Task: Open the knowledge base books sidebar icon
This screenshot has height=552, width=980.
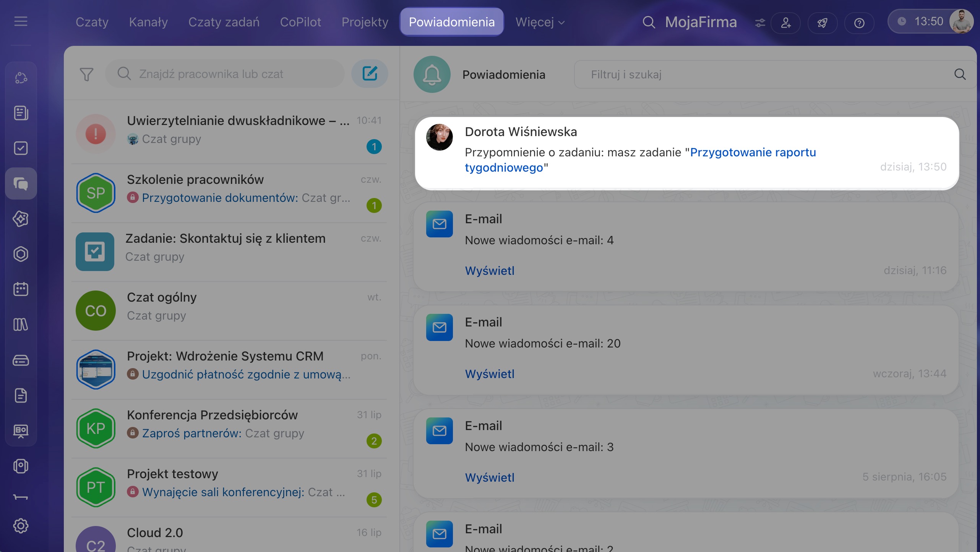Action: point(21,325)
